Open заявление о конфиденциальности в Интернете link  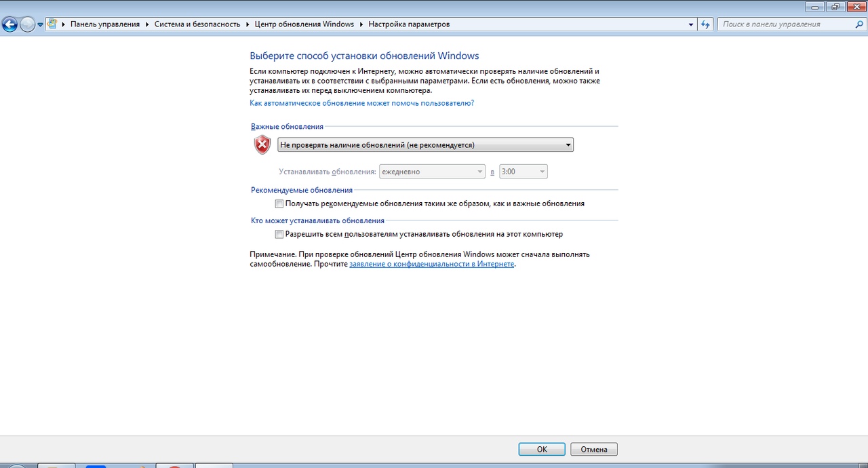[432, 264]
